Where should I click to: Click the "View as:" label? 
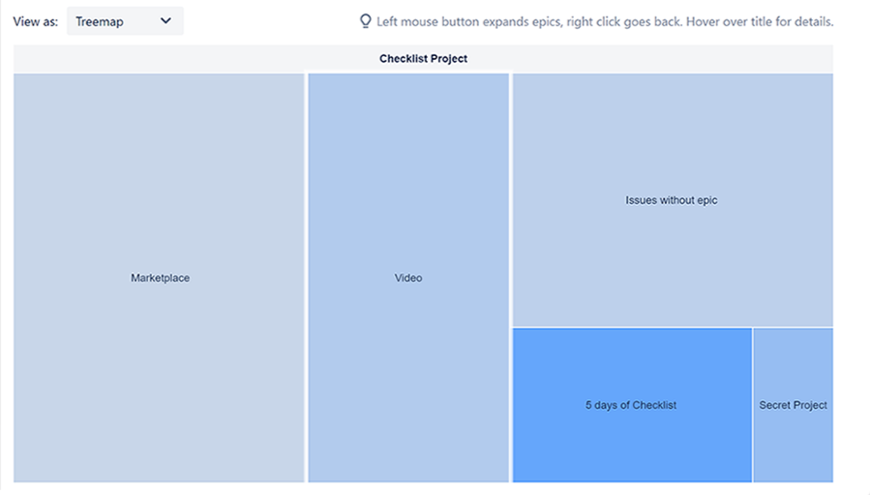[x=35, y=21]
